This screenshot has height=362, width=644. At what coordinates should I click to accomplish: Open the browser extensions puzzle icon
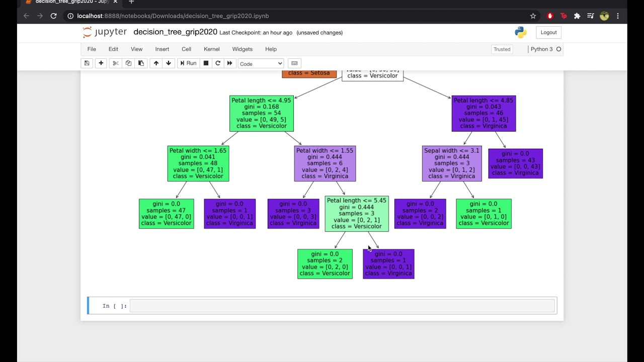click(x=577, y=16)
